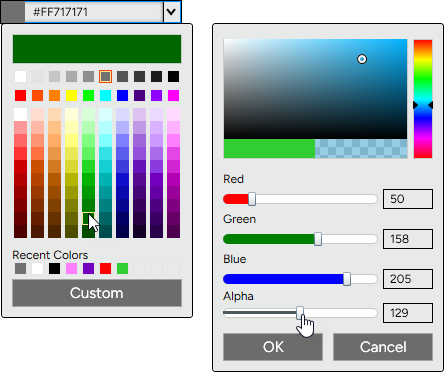The width and height of the screenshot is (444, 372).
Task: Pick the red swatch in Recent Colors
Action: [105, 268]
